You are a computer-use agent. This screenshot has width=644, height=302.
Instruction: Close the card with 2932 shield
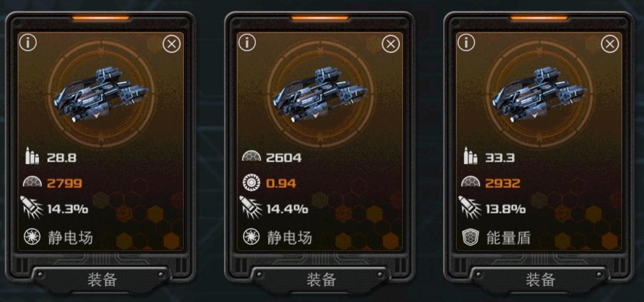610,44
